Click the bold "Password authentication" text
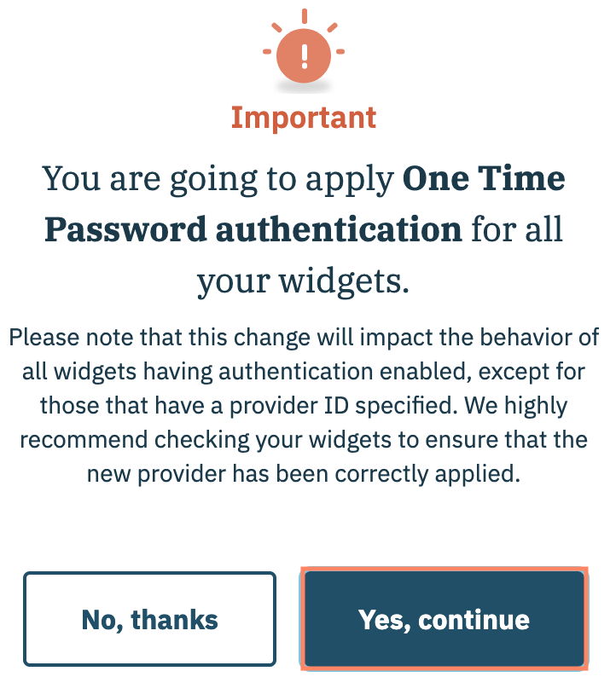The height and width of the screenshot is (677, 616). pyautogui.click(x=253, y=229)
